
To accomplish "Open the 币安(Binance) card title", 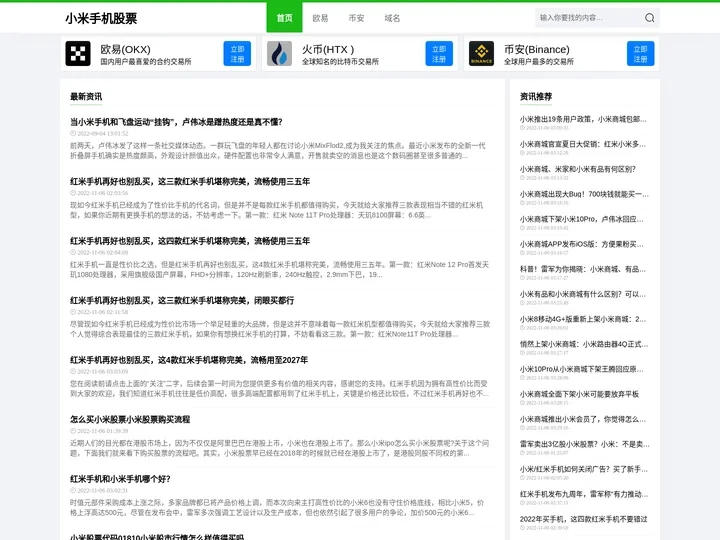I will pos(537,49).
